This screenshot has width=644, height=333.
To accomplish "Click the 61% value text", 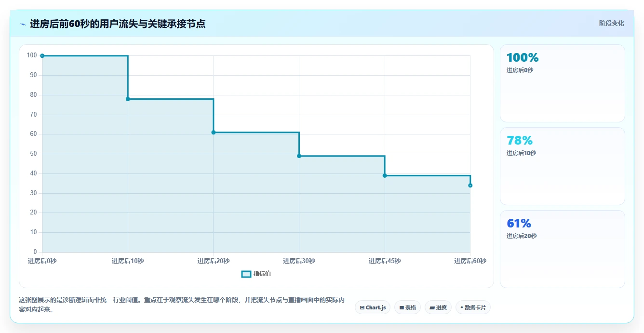I will [x=519, y=223].
